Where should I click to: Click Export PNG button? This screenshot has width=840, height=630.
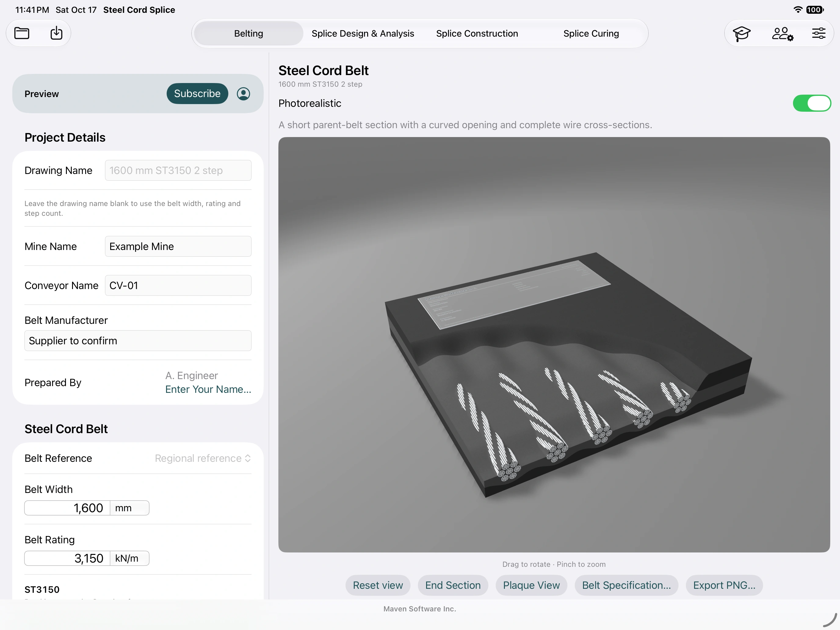[724, 585]
